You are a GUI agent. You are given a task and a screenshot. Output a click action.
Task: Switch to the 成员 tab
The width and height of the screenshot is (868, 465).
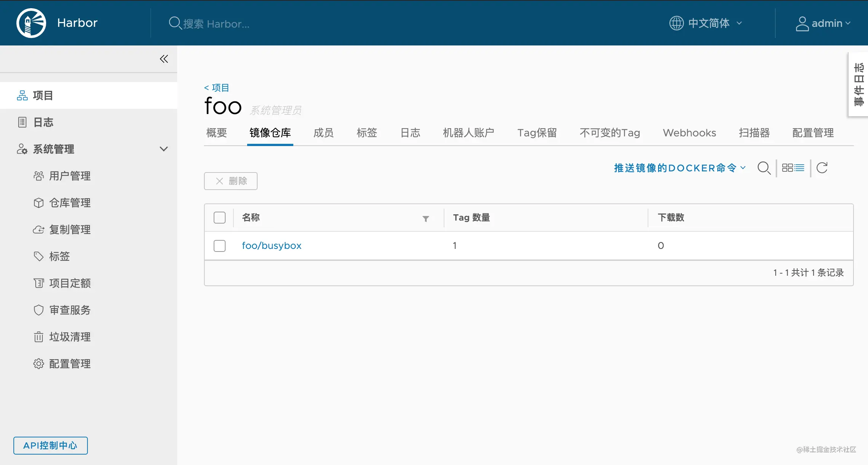coord(323,133)
